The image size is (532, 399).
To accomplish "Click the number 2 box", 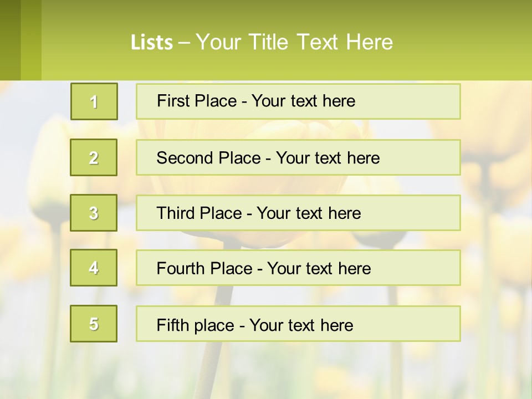I will 94,157.
